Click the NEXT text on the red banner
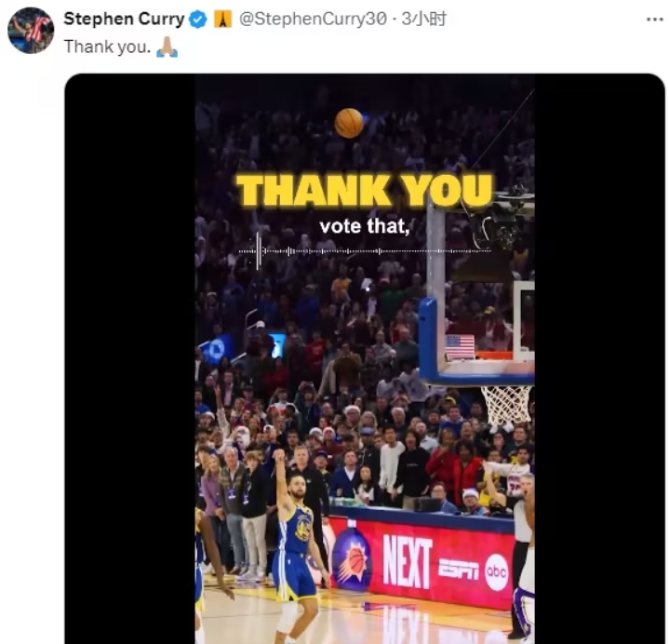This screenshot has height=644, width=669. (407, 561)
